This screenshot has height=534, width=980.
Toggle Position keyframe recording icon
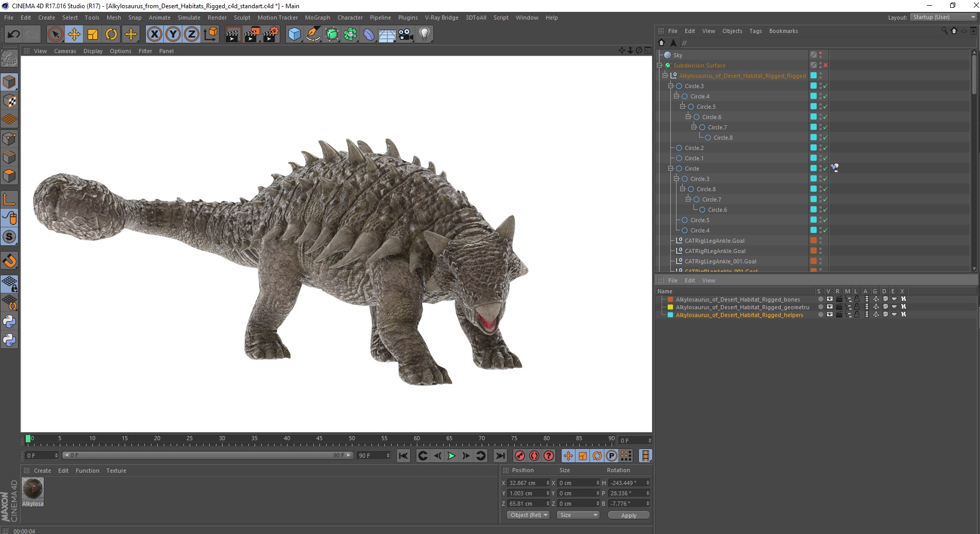568,456
